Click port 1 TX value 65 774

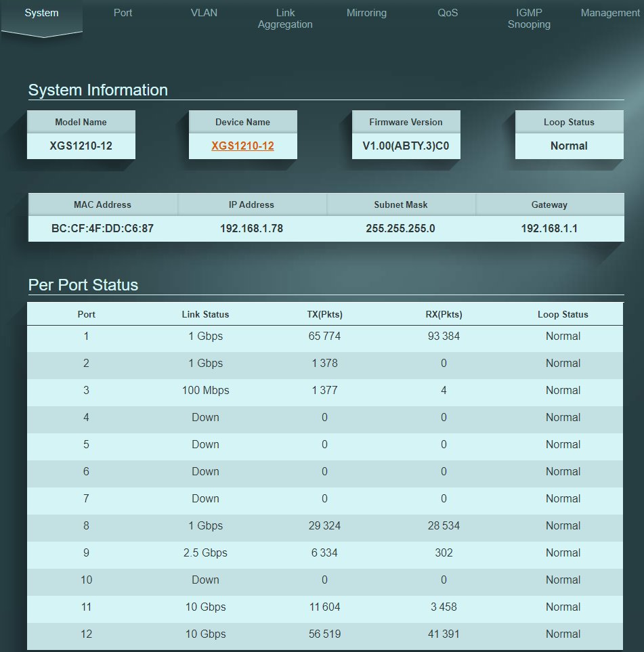tap(324, 336)
